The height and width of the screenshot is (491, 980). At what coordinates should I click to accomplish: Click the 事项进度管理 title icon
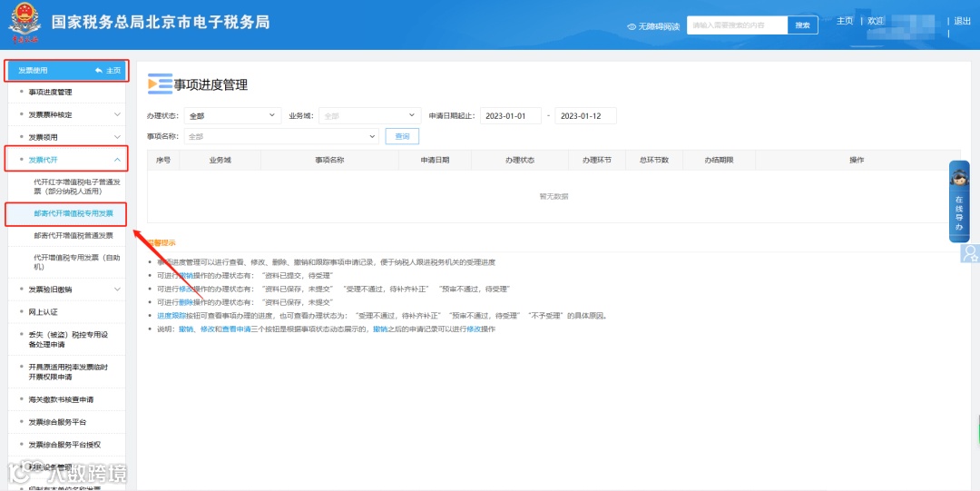(160, 84)
